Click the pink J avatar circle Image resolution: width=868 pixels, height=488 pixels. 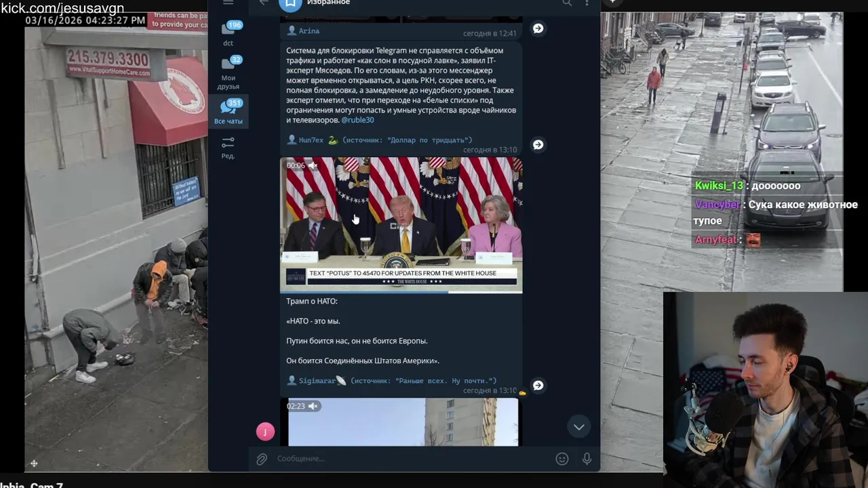tap(265, 431)
